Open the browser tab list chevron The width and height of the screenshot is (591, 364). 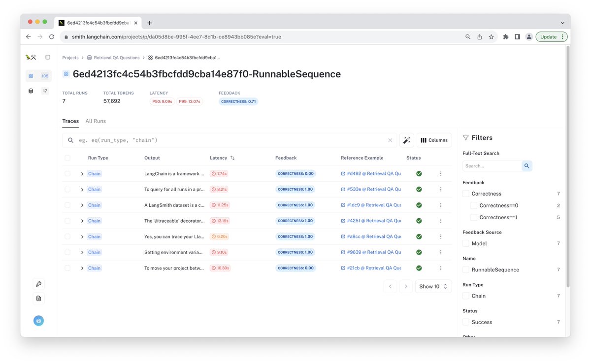coord(562,23)
